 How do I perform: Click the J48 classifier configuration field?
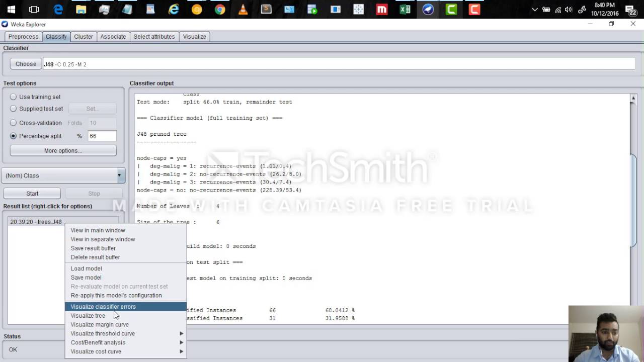point(339,64)
